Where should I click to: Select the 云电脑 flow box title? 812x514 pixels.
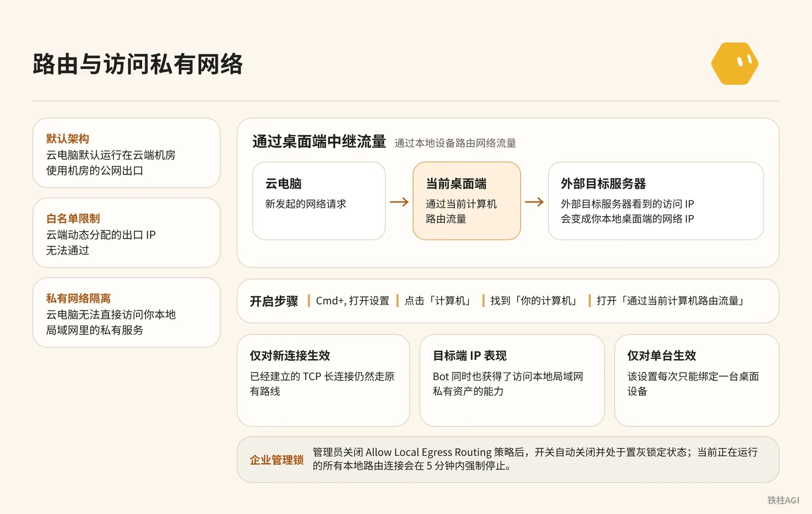point(283,183)
